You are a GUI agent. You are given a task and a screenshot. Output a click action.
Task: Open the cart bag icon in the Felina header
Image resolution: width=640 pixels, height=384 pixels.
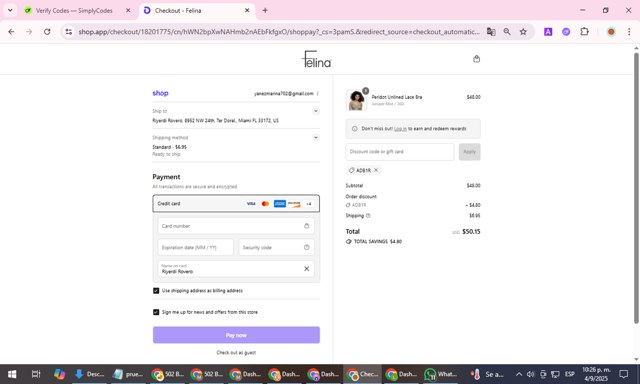[476, 59]
